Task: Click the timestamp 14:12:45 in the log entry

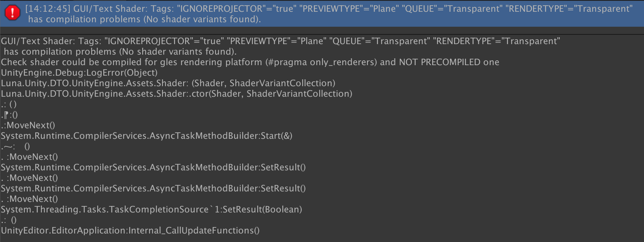Action: coord(48,8)
